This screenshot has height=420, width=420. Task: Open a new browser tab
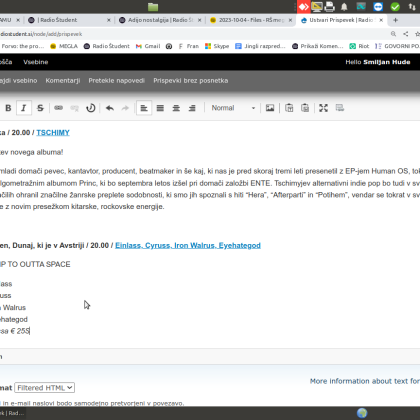(x=395, y=20)
